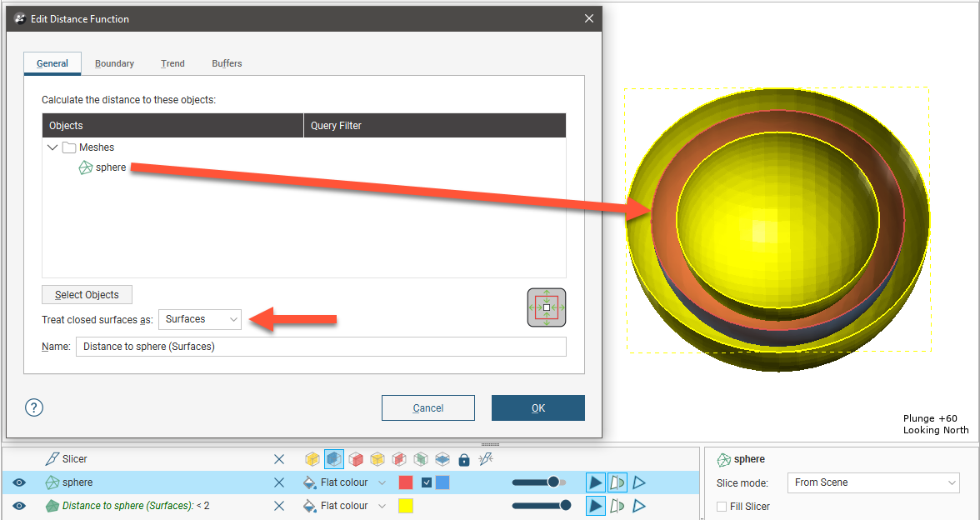Click the sphere row front-slice play button
Image resolution: width=980 pixels, height=520 pixels.
(595, 482)
